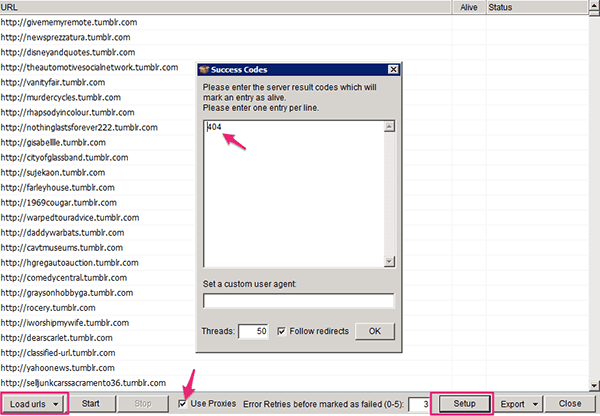Expand the Export dropdown menu

[521, 403]
